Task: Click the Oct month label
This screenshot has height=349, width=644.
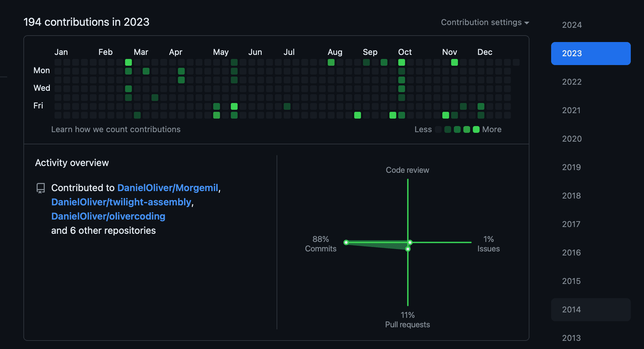Action: click(x=405, y=52)
